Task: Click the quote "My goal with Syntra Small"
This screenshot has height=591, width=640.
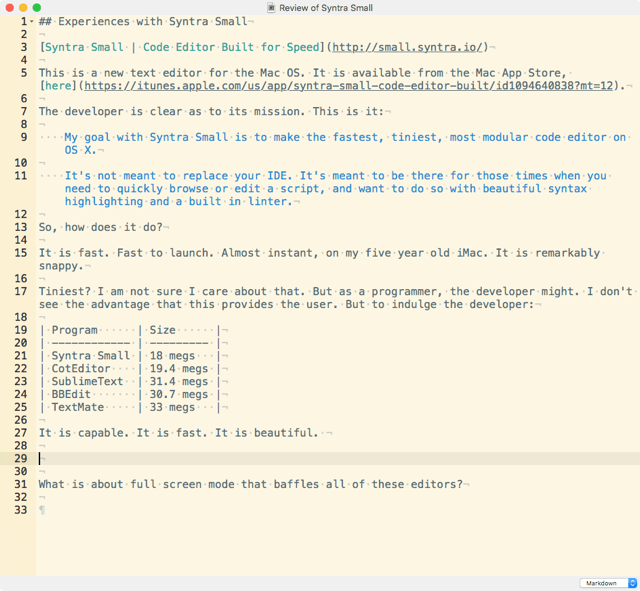Action: (x=146, y=137)
